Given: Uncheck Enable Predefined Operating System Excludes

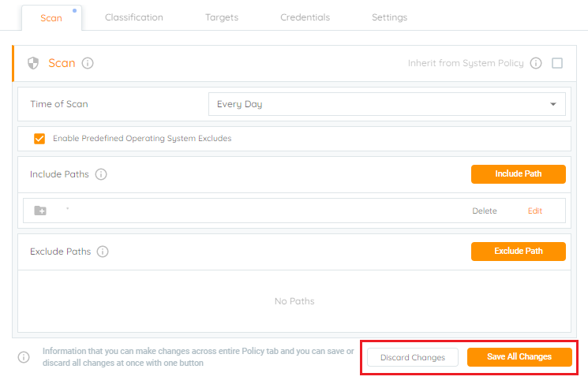Looking at the screenshot, I should tap(39, 139).
